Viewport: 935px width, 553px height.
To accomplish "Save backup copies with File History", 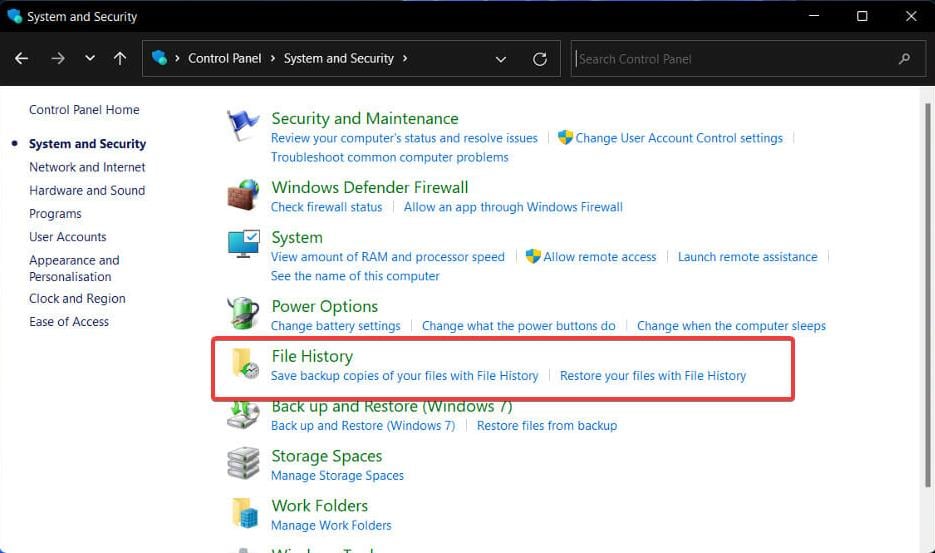I will [x=404, y=376].
